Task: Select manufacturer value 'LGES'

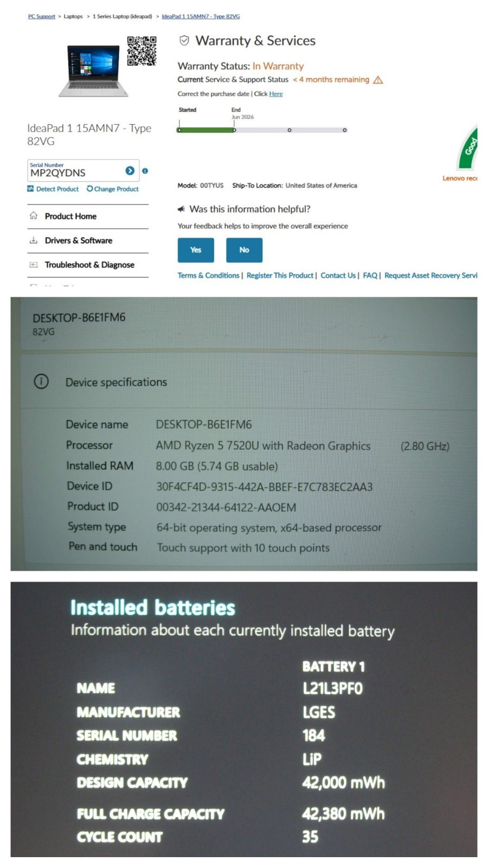Action: 319,712
